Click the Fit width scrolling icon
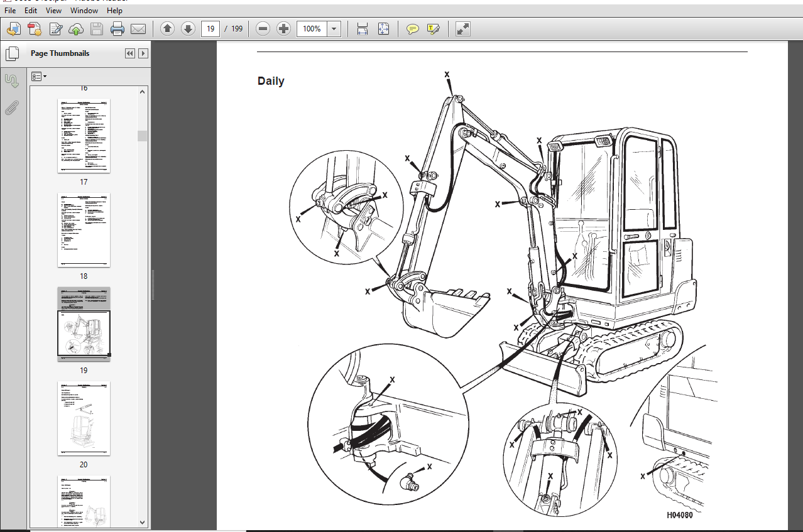The image size is (803, 532). (x=362, y=29)
